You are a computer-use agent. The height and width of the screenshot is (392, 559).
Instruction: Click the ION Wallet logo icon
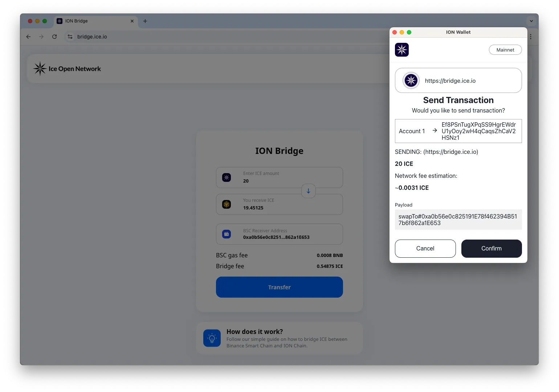click(x=402, y=50)
